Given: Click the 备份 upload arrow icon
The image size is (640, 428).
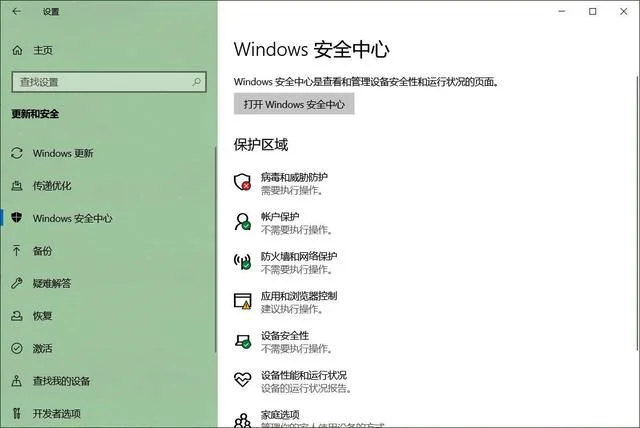Looking at the screenshot, I should click(x=16, y=250).
